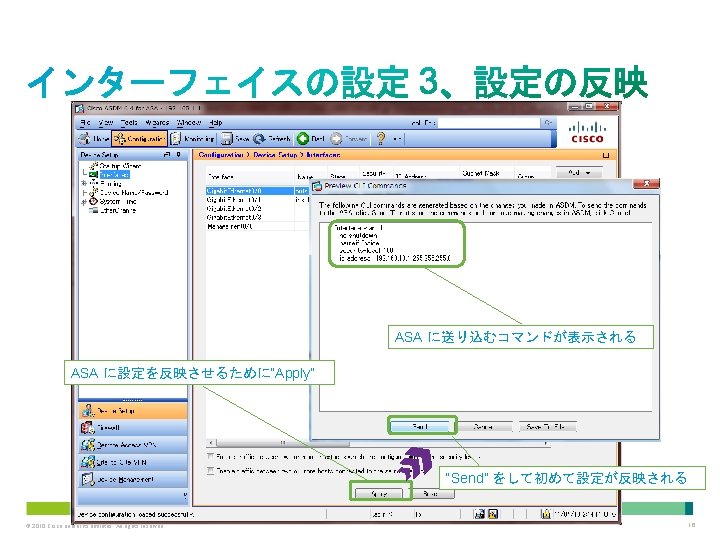Click the interface table horizontal scrollbar
This screenshot has height=540, width=720.
pos(282,443)
